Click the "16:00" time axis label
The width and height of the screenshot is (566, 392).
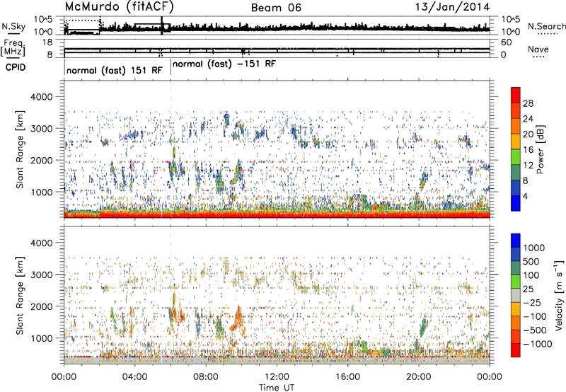[347, 377]
